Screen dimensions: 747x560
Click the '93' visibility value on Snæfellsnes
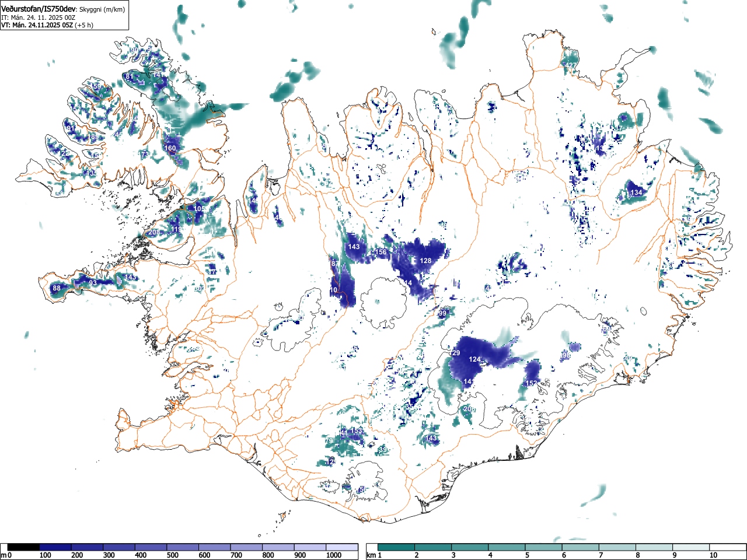tap(93, 283)
